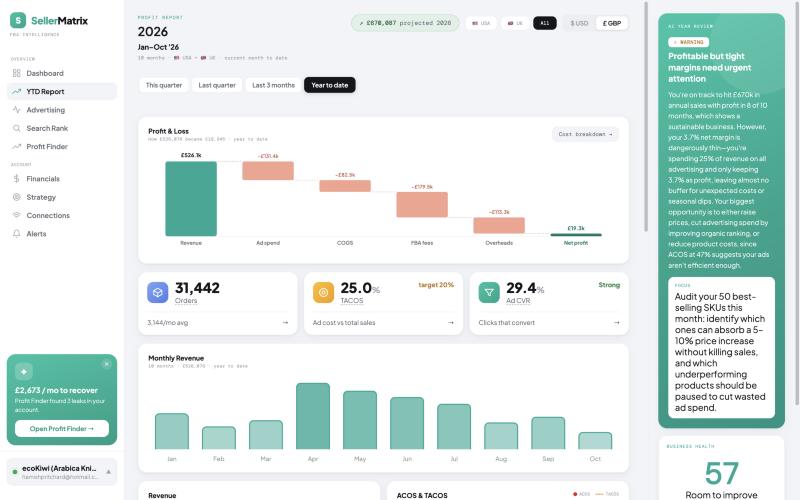Click the YTD Report trend icon
The width and height of the screenshot is (800, 500).
[x=16, y=91]
